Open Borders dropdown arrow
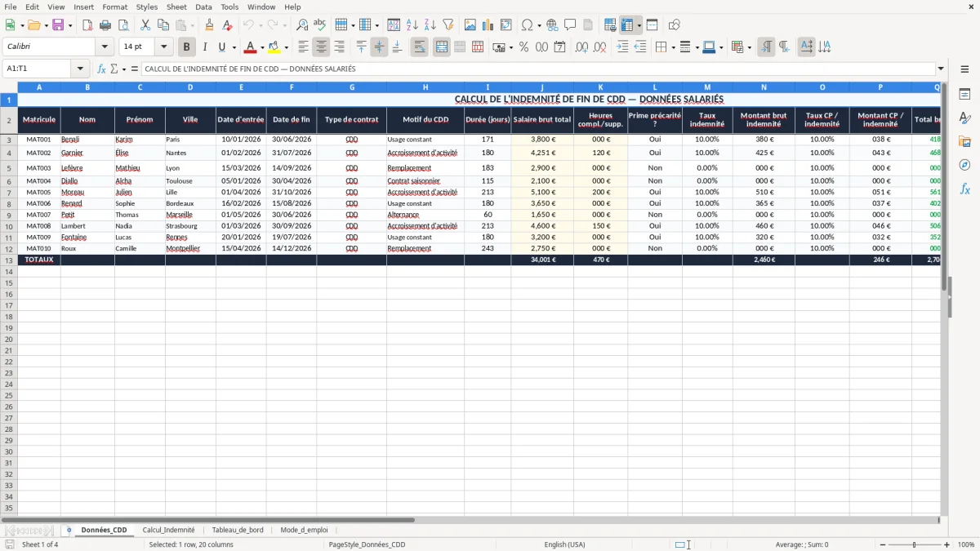 673,47
